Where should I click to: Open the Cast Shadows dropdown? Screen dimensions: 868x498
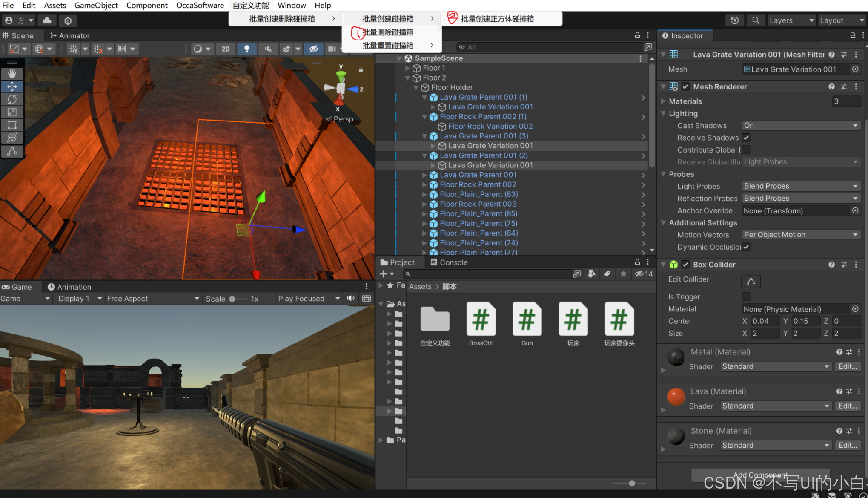pyautogui.click(x=801, y=125)
